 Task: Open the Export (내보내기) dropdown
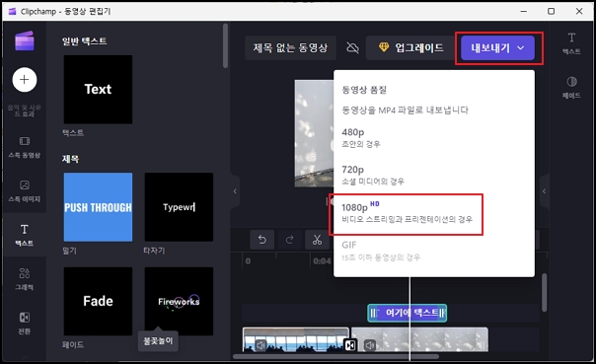coord(497,48)
